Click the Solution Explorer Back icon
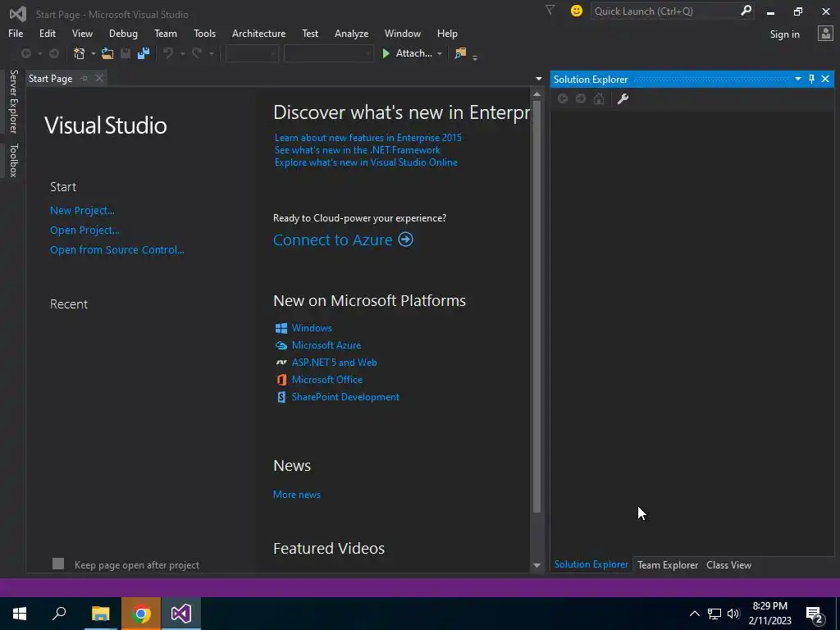The height and width of the screenshot is (630, 840). (x=563, y=98)
